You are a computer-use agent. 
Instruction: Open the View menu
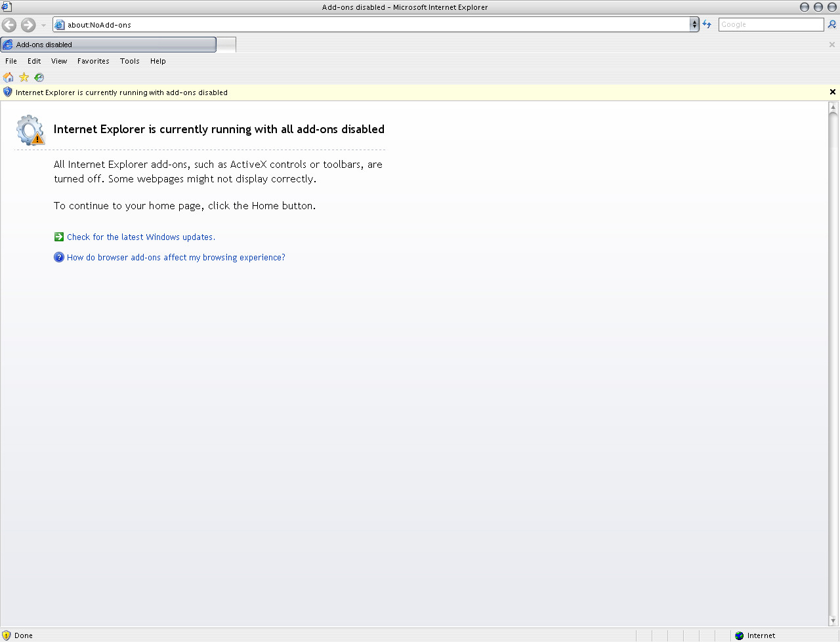coord(59,61)
